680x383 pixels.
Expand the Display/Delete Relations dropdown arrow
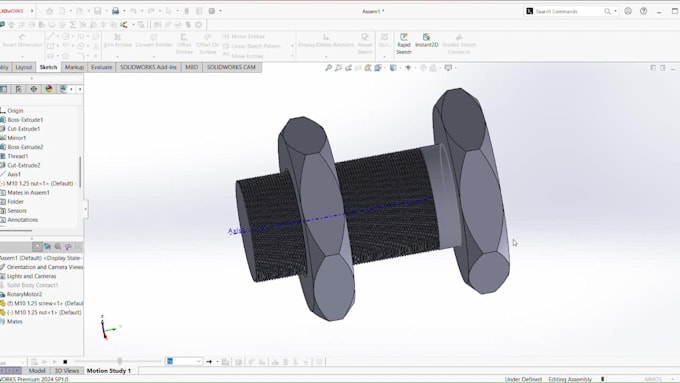[326, 56]
